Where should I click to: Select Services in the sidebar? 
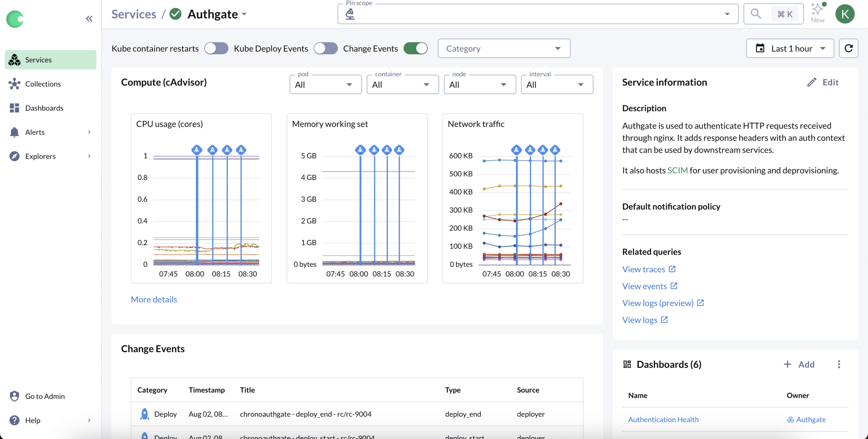[38, 60]
